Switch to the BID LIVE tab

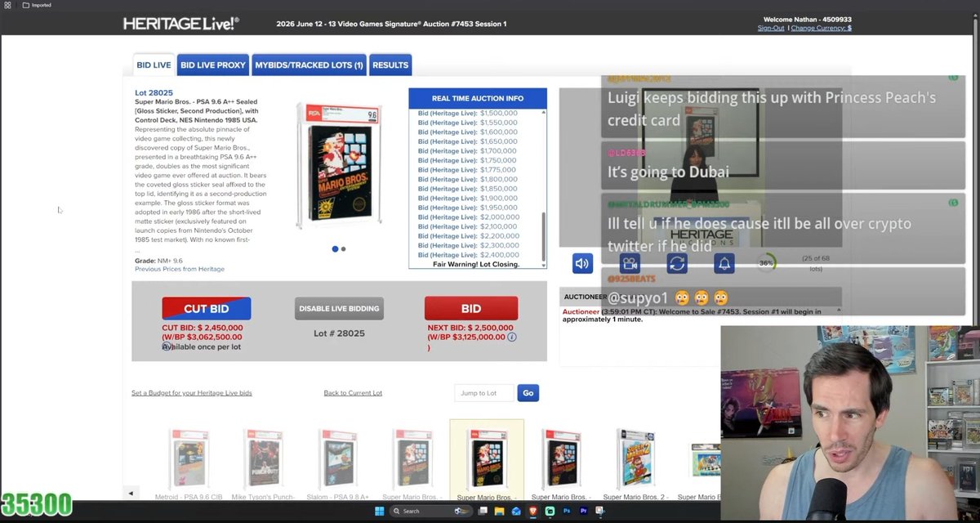(x=154, y=65)
